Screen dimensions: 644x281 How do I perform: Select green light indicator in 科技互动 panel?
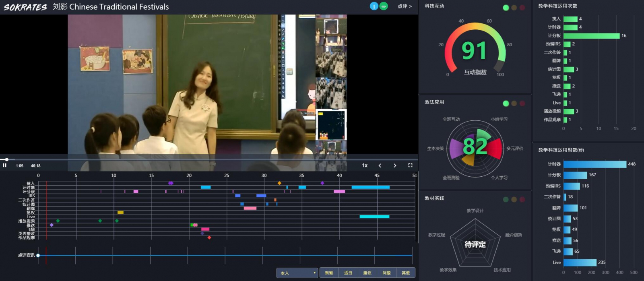pyautogui.click(x=506, y=8)
